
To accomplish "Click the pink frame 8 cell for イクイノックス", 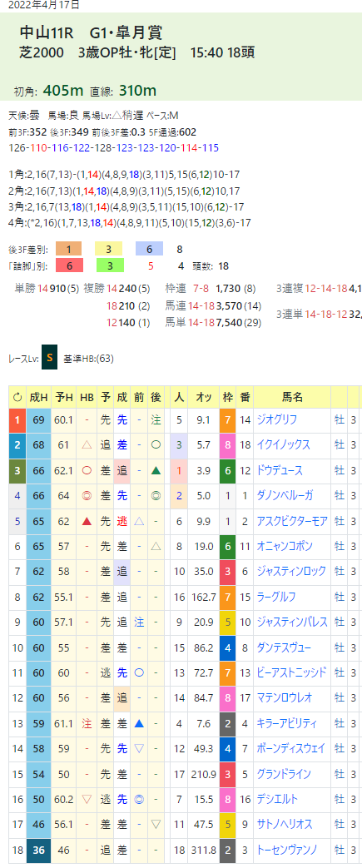I will (x=227, y=445).
